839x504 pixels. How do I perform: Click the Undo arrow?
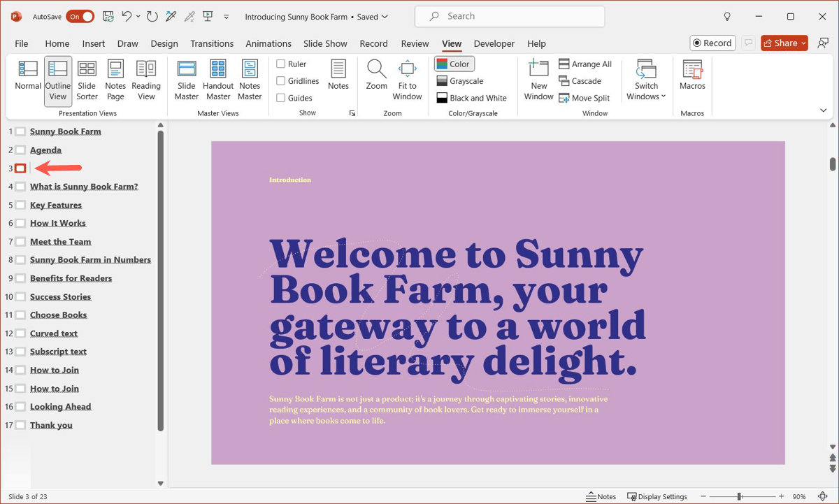pyautogui.click(x=127, y=16)
